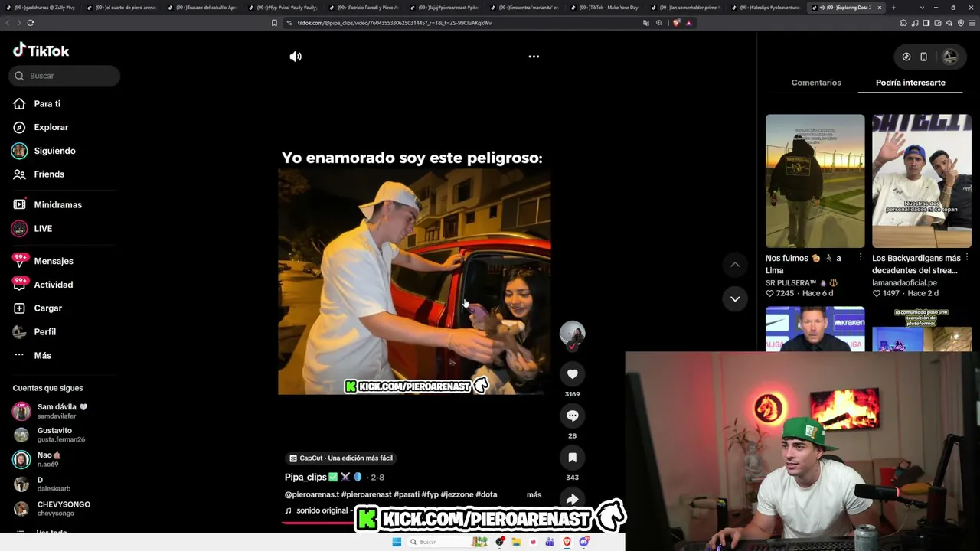Open followed account Gustavito
Image resolution: width=980 pixels, height=551 pixels.
60,435
